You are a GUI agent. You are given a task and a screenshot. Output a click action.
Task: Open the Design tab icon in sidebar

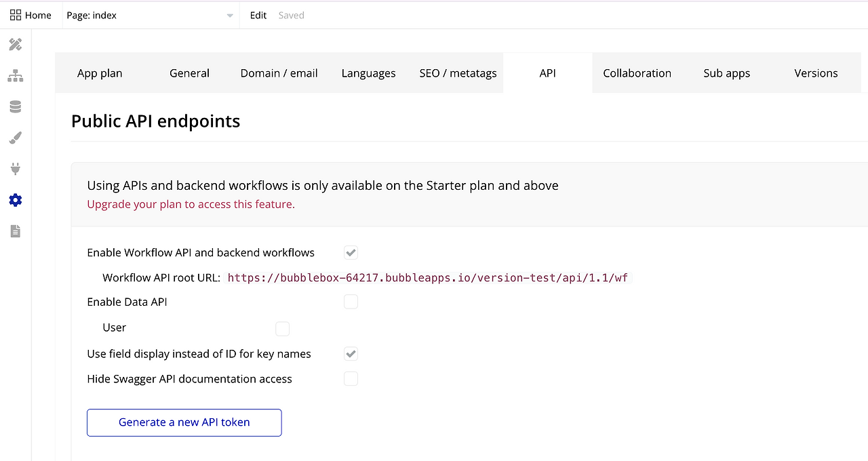(x=15, y=45)
